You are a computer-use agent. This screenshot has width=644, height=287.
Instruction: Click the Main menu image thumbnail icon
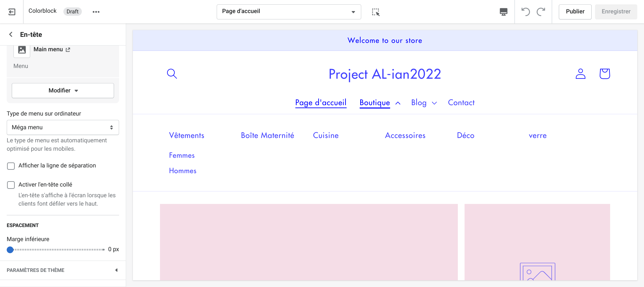coord(22,50)
